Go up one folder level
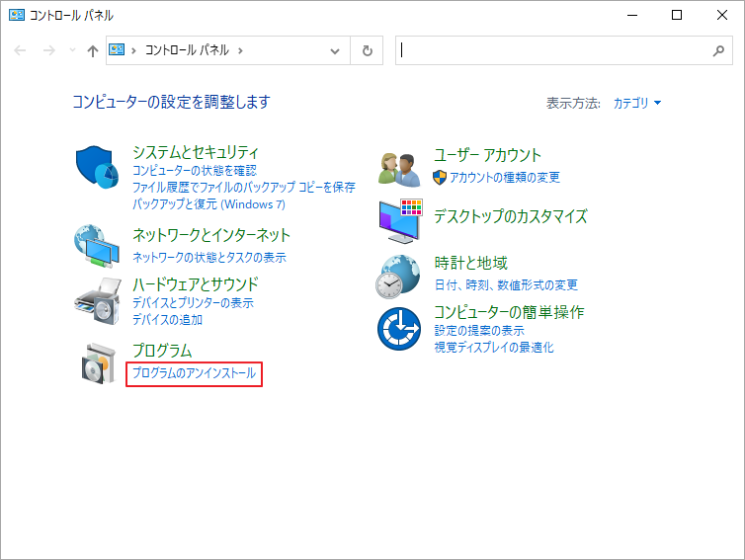745x560 pixels. coord(93,50)
